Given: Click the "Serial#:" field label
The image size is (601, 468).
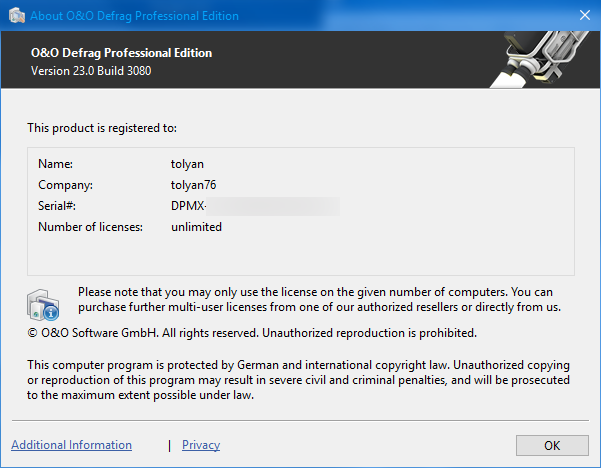Looking at the screenshot, I should click(x=57, y=206).
